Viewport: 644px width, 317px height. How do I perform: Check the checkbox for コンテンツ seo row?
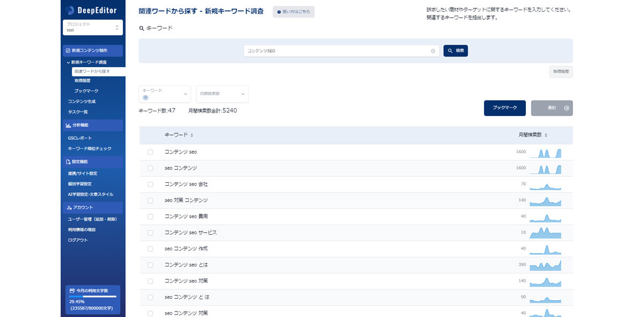point(150,153)
